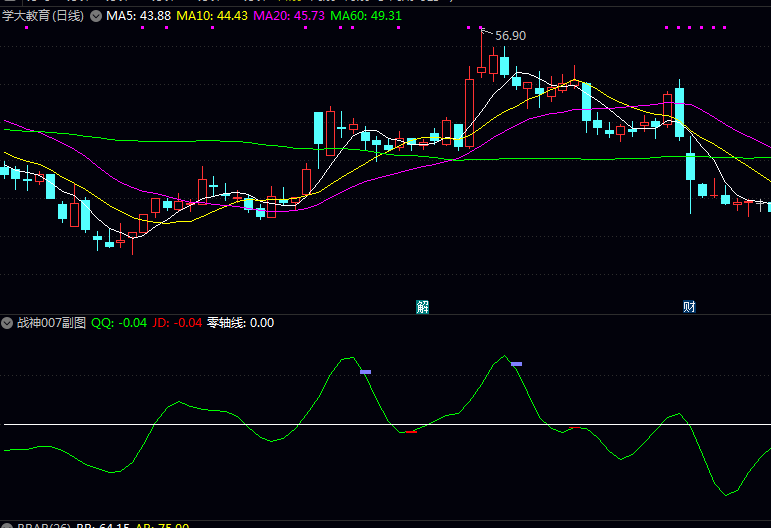The image size is (771, 528).
Task: Select the 零轴线: 0.00 label
Action: pos(240,323)
